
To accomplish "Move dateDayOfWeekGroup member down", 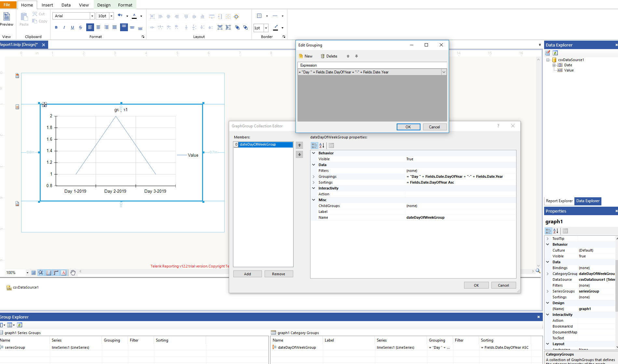I will click(x=299, y=154).
